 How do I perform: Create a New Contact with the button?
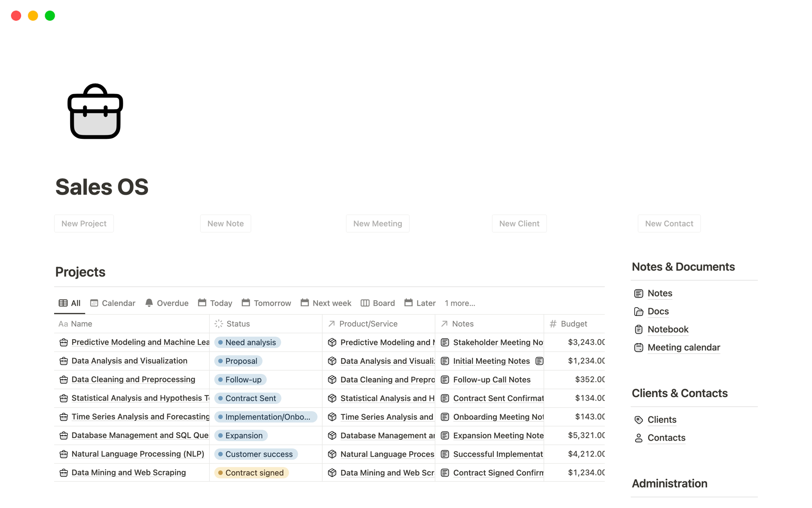669,224
